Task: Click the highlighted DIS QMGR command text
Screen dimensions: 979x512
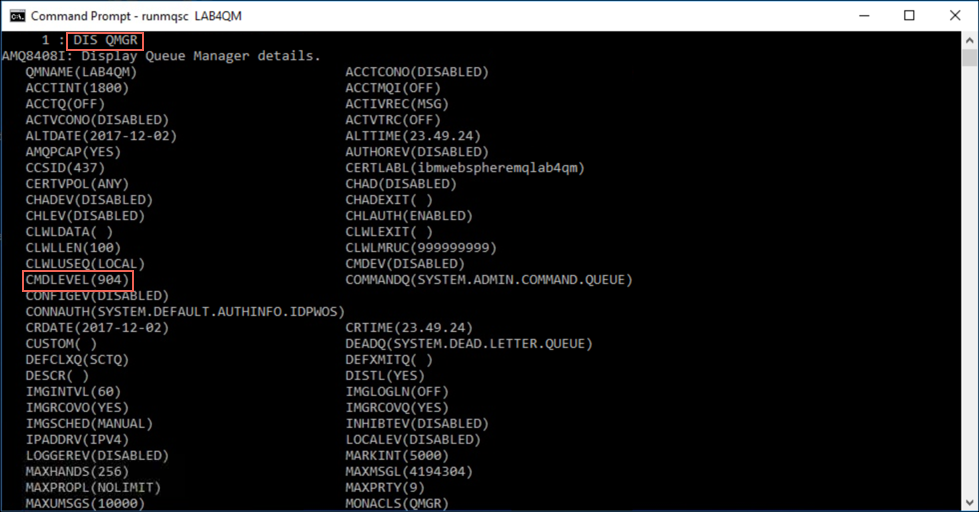Action: (x=106, y=41)
